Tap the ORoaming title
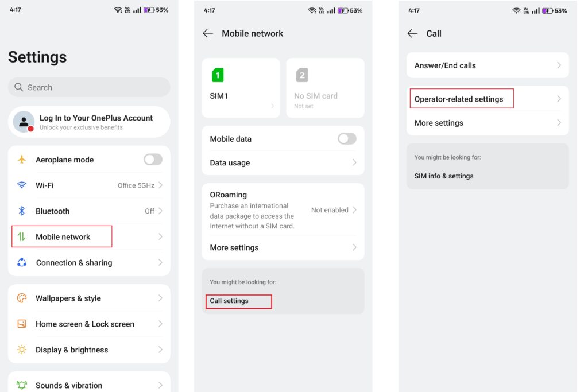The width and height of the screenshot is (588, 392). pos(229,195)
